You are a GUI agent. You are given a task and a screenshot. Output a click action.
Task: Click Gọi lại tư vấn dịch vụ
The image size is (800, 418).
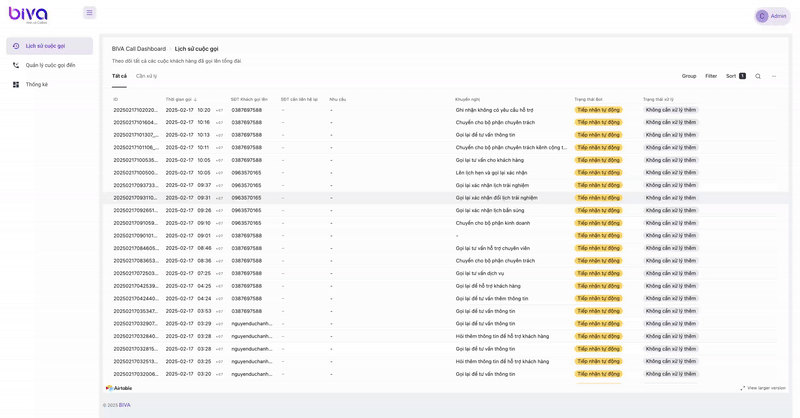(x=480, y=274)
